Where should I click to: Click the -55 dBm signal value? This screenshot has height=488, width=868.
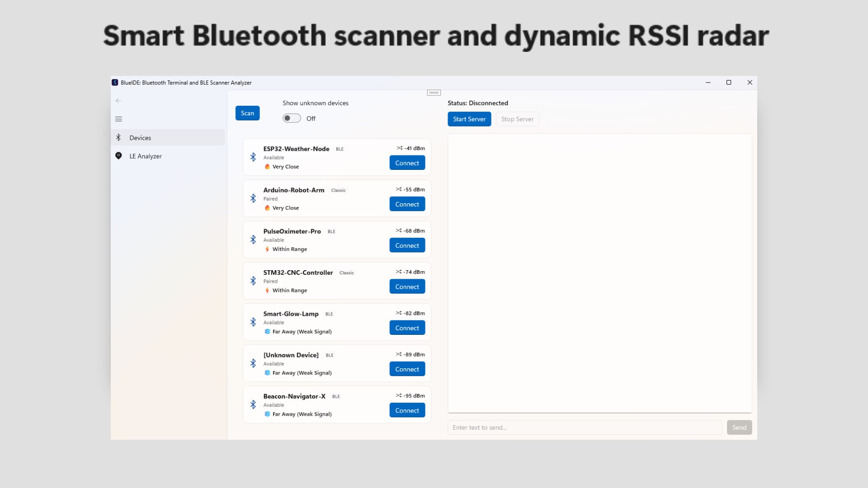coord(414,189)
